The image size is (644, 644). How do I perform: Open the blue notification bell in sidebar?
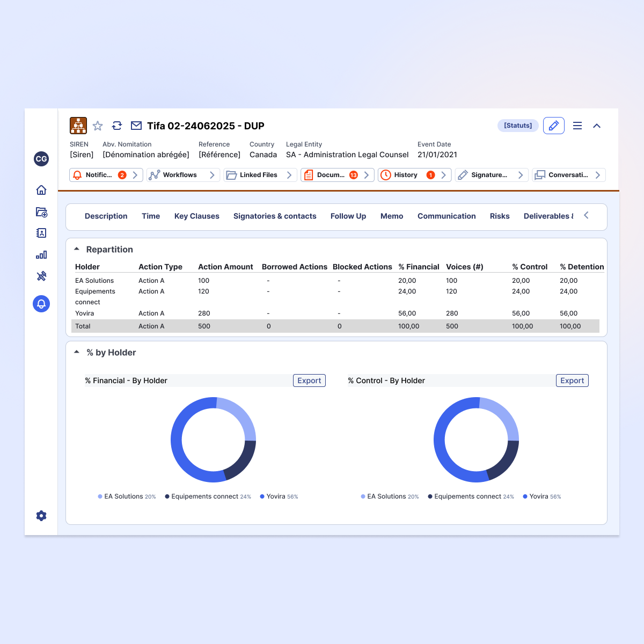(41, 304)
